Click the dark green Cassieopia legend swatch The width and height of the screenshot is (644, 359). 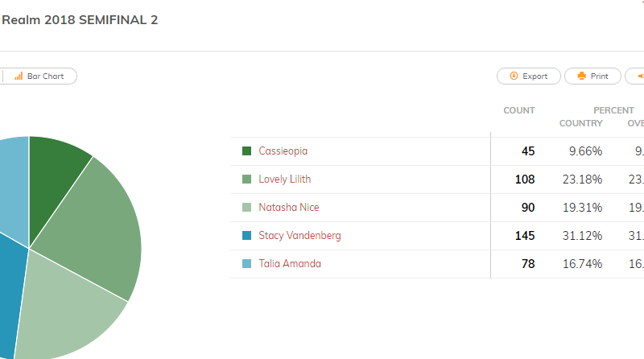(x=246, y=151)
